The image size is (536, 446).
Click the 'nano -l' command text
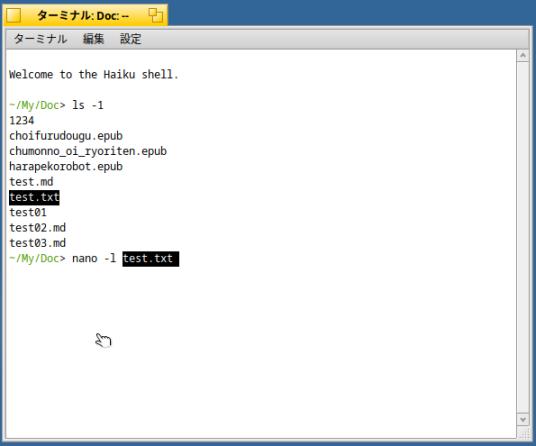pos(94,258)
